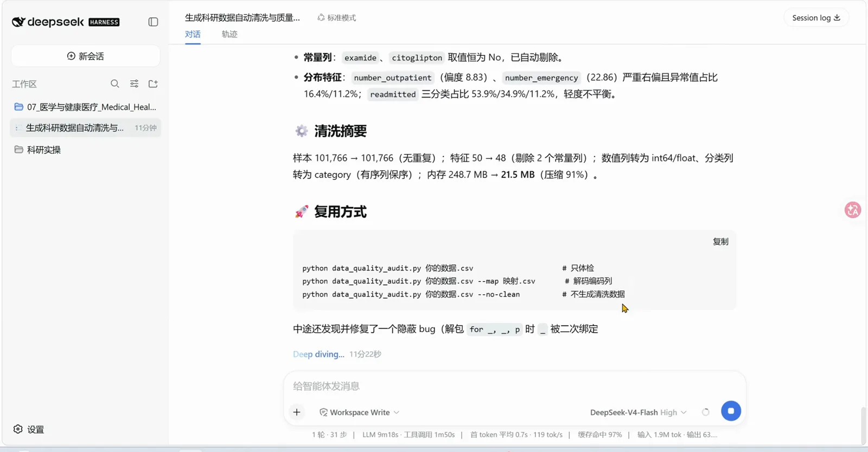Open the 07_医学与健康医疗 workspace folder
The width and height of the screenshot is (868, 452).
[x=86, y=107]
